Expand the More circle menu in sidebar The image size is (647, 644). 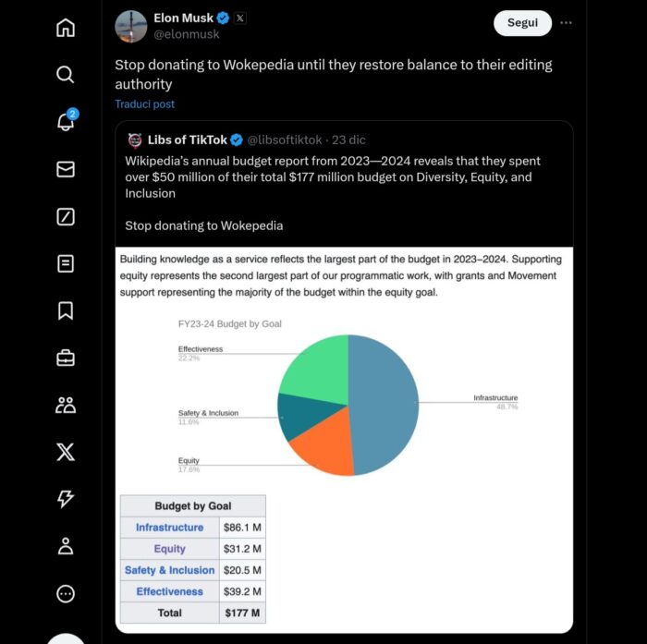pyautogui.click(x=66, y=593)
